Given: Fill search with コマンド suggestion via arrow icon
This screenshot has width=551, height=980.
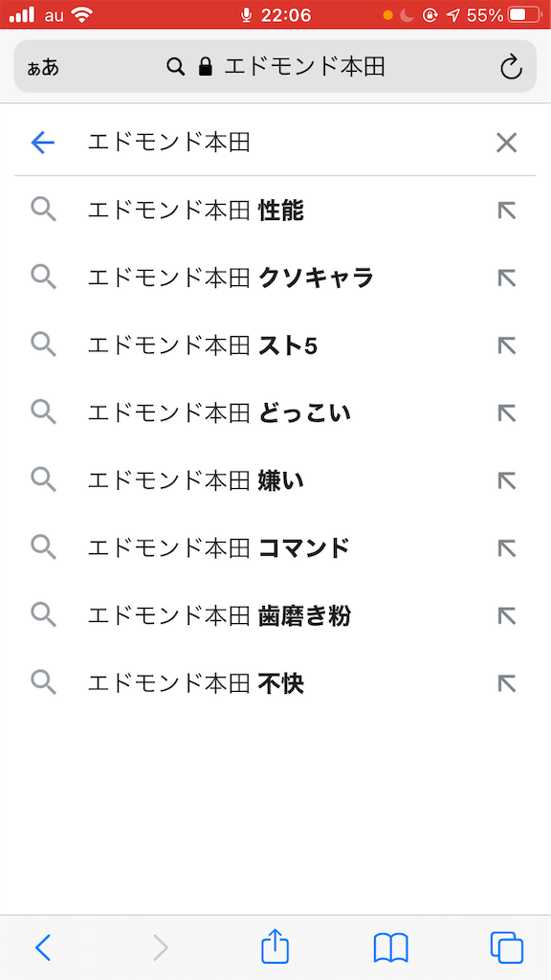Looking at the screenshot, I should [507, 548].
